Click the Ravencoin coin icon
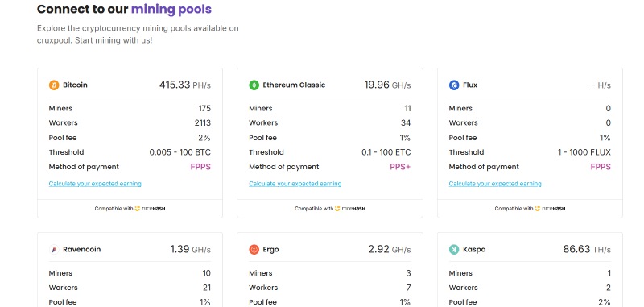 [54, 250]
